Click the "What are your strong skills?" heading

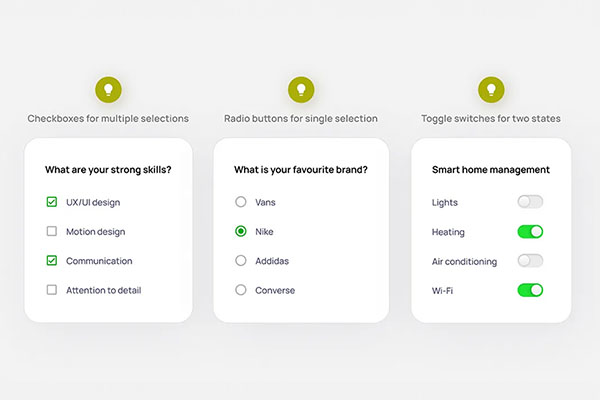coord(108,170)
